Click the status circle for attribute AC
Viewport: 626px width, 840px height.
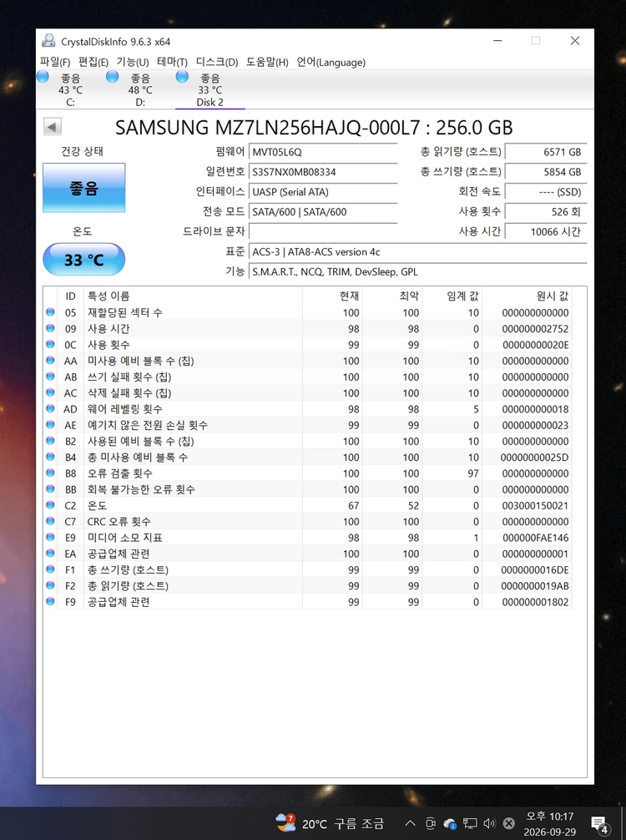[x=50, y=392]
